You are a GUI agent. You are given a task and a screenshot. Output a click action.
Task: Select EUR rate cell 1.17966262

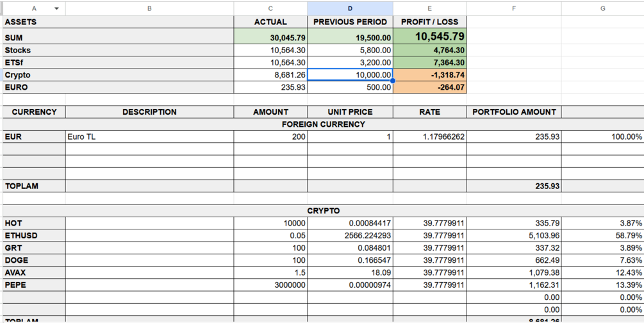429,137
